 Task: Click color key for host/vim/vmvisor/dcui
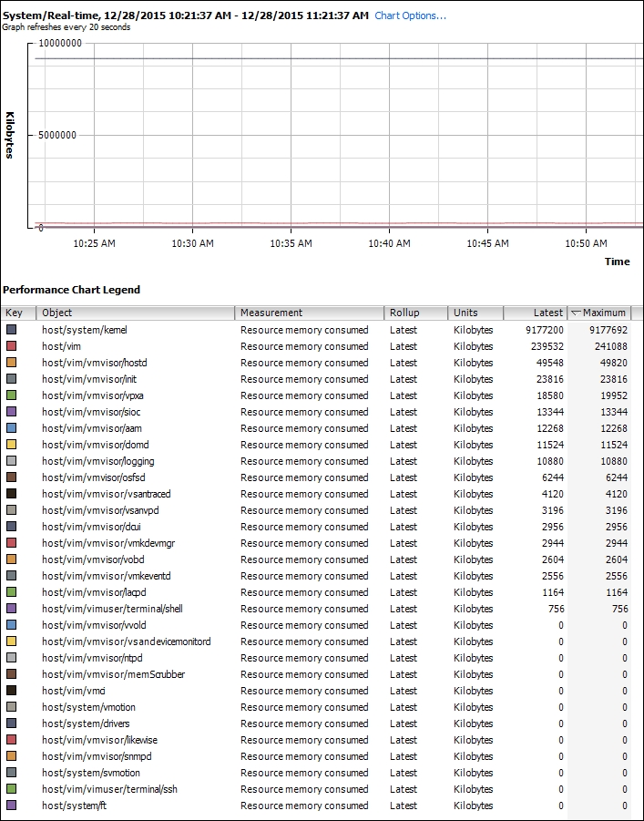coord(11,527)
